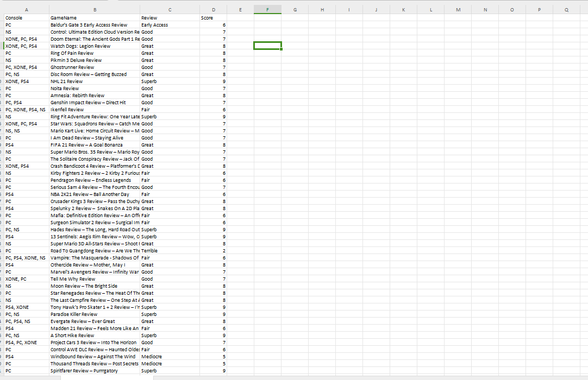The height and width of the screenshot is (380, 588).
Task: Select Amnesia: Rebirth Review cell
Action: point(95,96)
